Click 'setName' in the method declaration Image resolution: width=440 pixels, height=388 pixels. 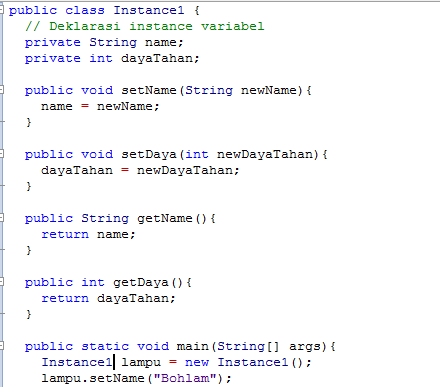click(x=149, y=90)
